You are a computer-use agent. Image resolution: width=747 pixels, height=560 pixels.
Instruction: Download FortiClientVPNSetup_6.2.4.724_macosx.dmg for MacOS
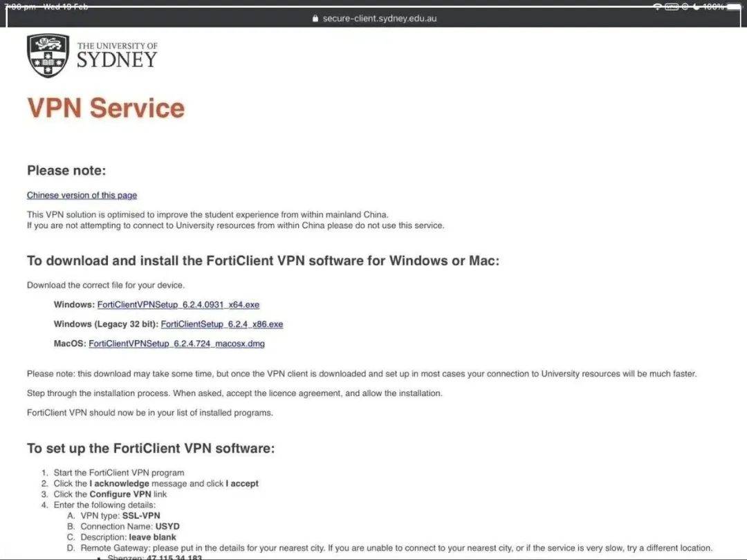click(177, 344)
